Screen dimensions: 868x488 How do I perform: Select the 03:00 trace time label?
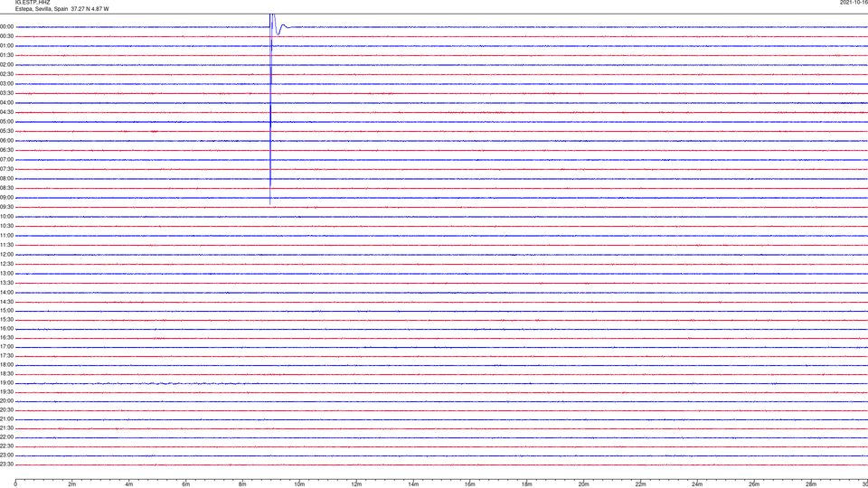coord(6,84)
